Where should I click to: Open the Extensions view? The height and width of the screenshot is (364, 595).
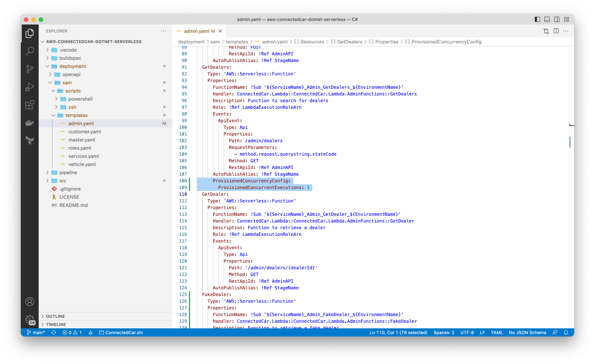pos(30,105)
